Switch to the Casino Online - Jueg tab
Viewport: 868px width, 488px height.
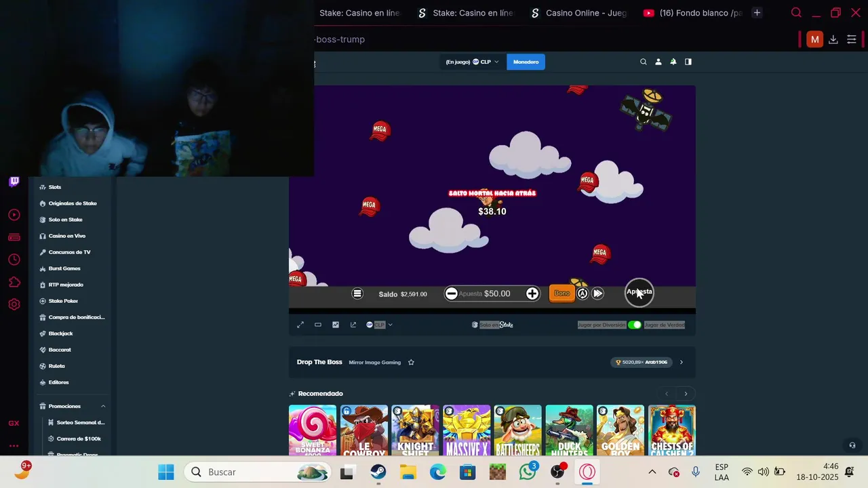(579, 13)
